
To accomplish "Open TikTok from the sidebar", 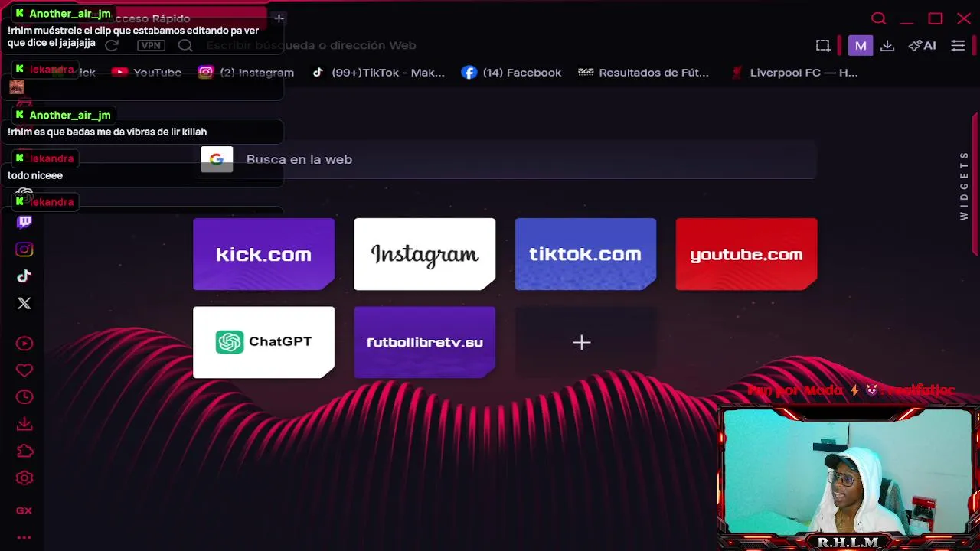I will point(24,276).
